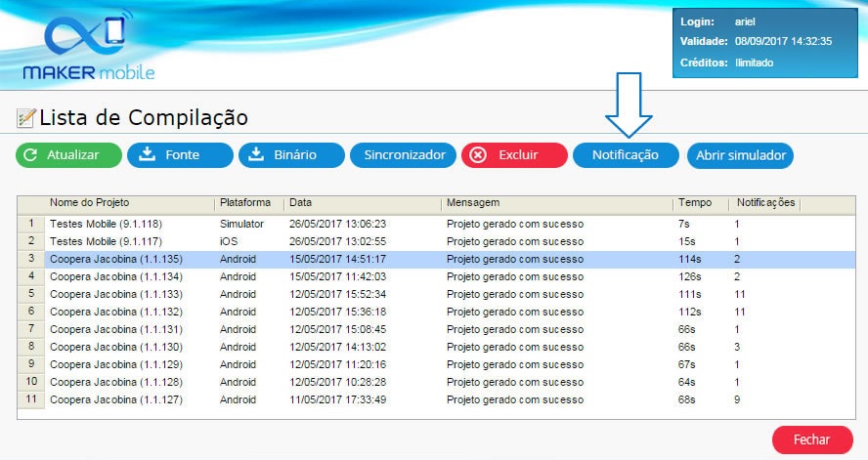Open the Sincronizador
The height and width of the screenshot is (460, 868).
(x=404, y=155)
